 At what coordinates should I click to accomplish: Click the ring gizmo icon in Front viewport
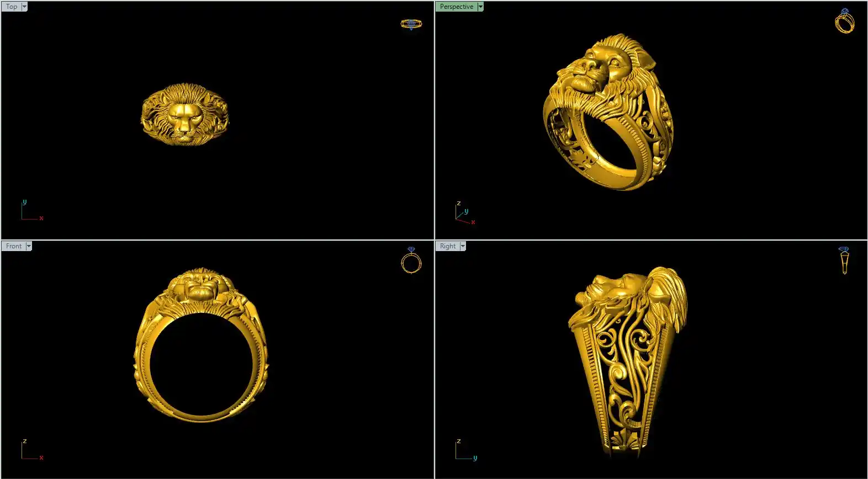click(x=411, y=260)
